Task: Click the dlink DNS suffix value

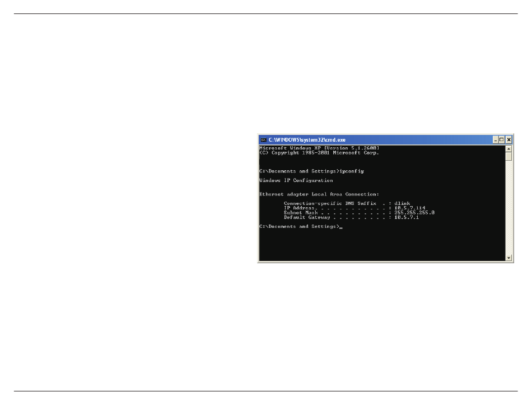Action: click(x=402, y=203)
